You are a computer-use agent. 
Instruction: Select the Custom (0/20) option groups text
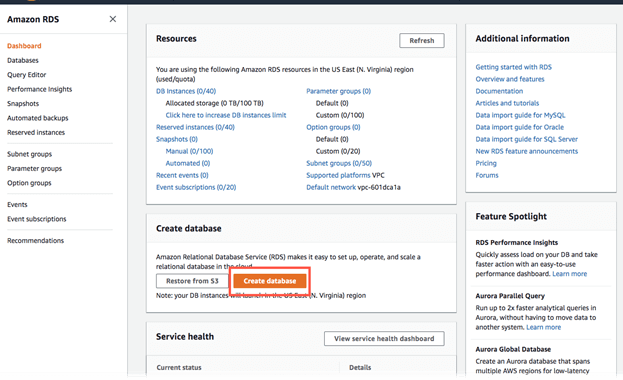[338, 151]
